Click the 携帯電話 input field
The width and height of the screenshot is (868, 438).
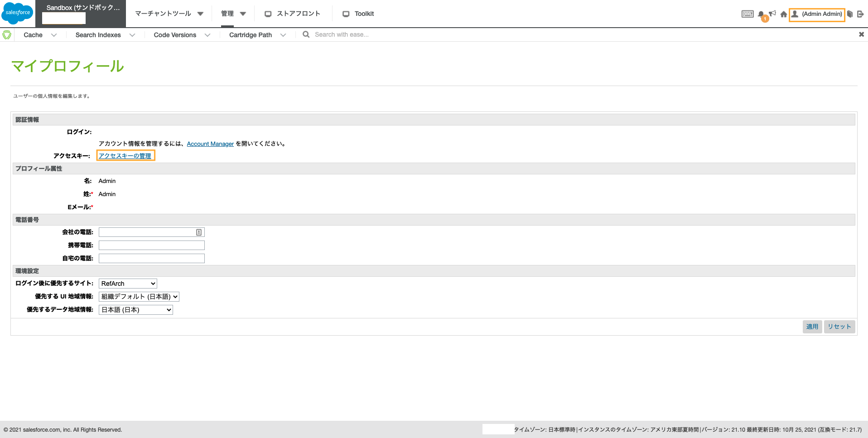coord(151,245)
